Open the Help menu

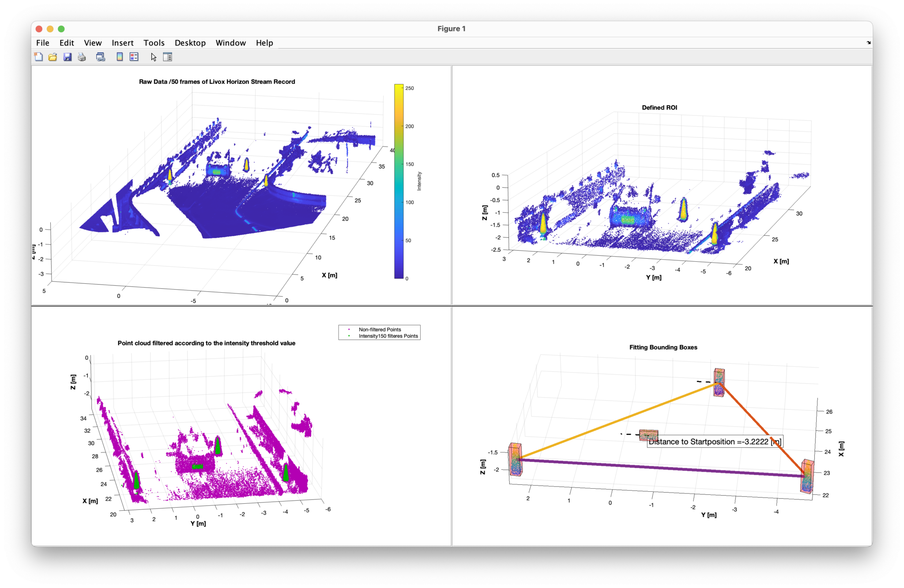pyautogui.click(x=264, y=43)
